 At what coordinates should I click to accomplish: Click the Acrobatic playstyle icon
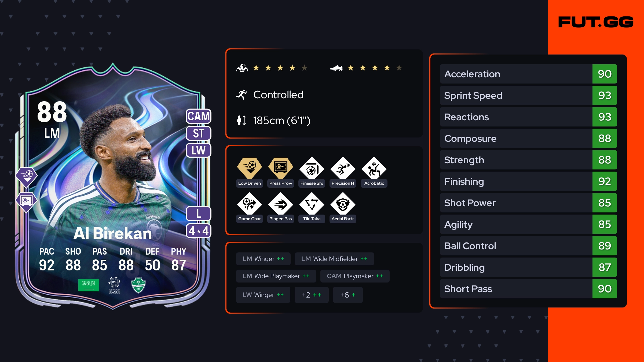tap(374, 168)
